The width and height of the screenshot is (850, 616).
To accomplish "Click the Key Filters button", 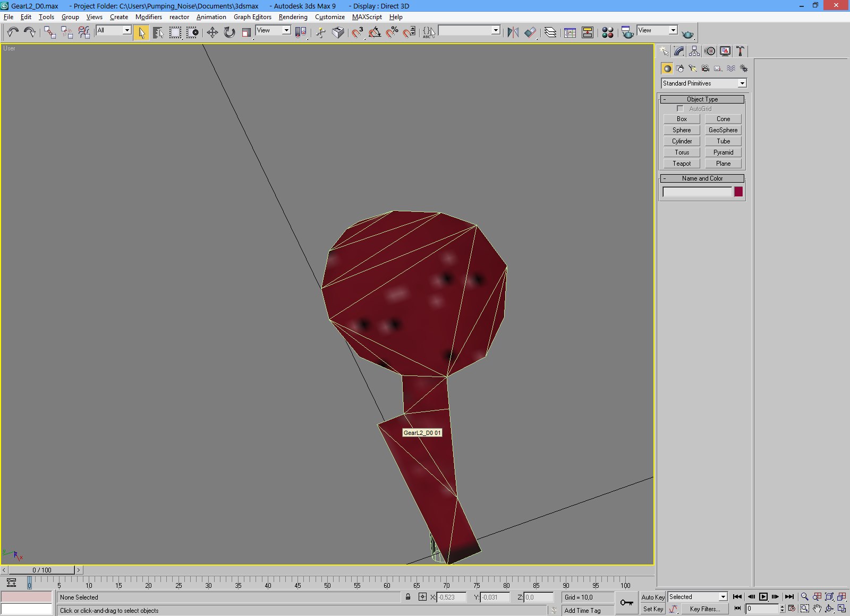I will (705, 609).
